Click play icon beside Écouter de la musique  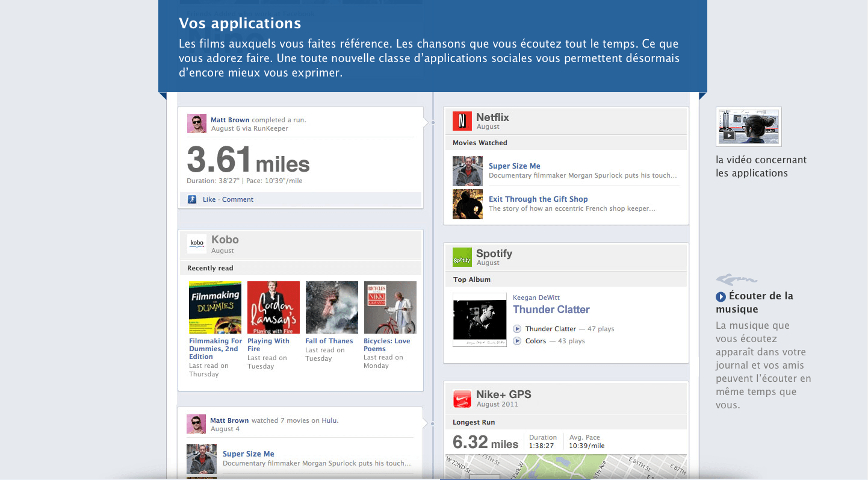[721, 297]
